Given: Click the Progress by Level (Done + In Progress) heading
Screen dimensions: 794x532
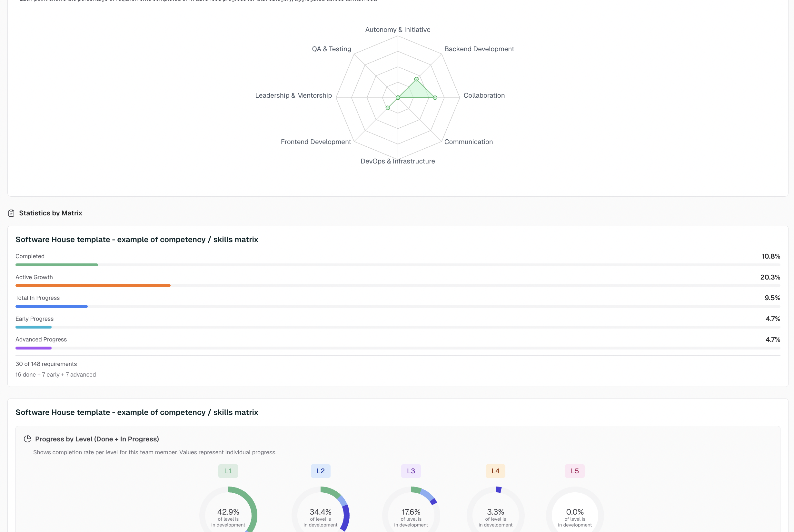Looking at the screenshot, I should 97,439.
